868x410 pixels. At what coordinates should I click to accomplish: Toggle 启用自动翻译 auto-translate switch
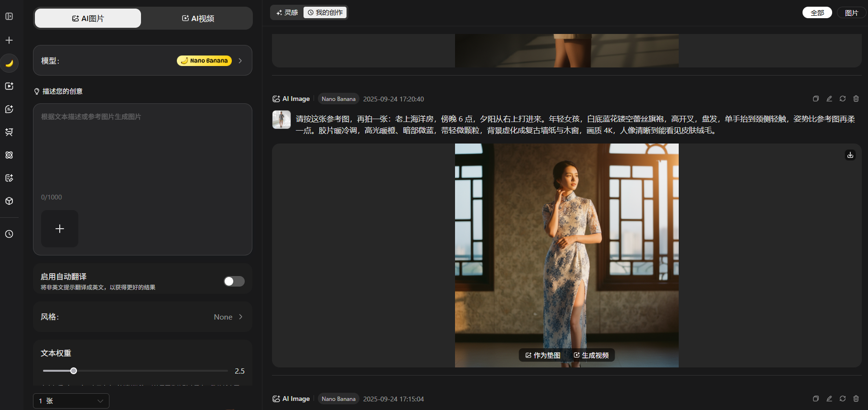click(x=234, y=281)
